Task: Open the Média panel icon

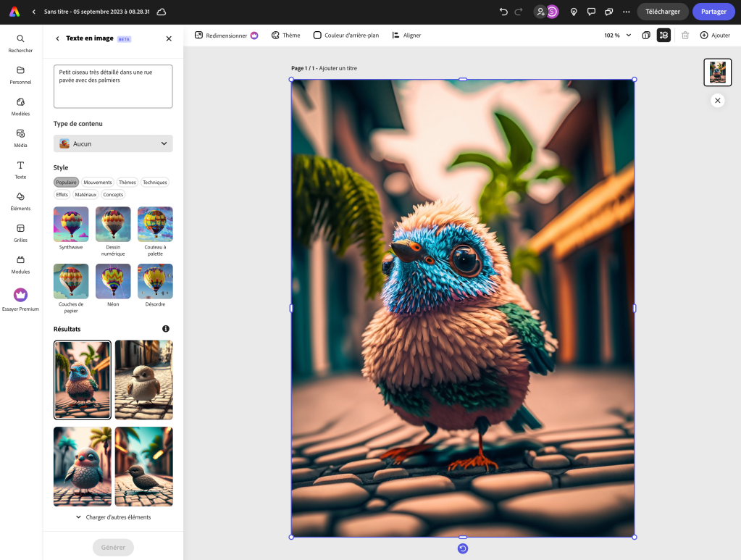Action: pos(20,134)
